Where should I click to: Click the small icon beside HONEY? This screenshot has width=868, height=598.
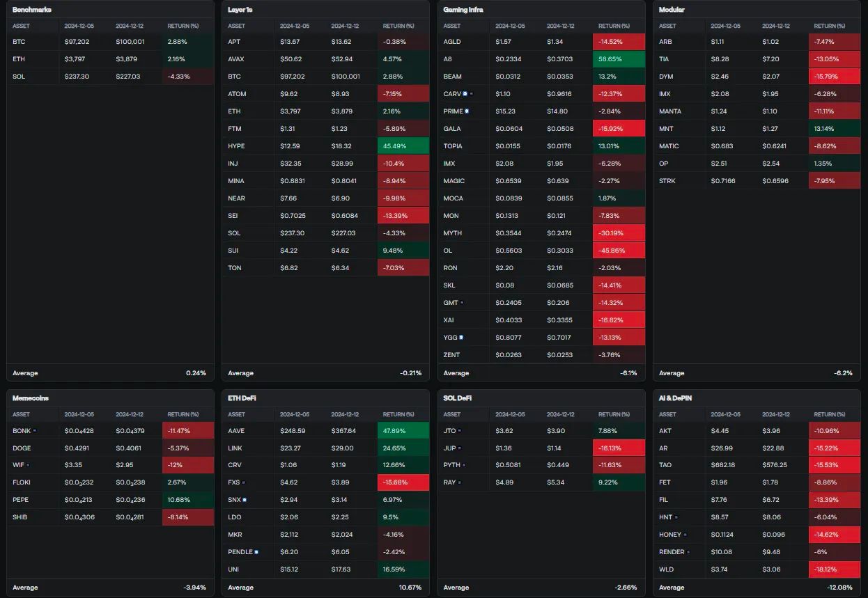tap(685, 535)
